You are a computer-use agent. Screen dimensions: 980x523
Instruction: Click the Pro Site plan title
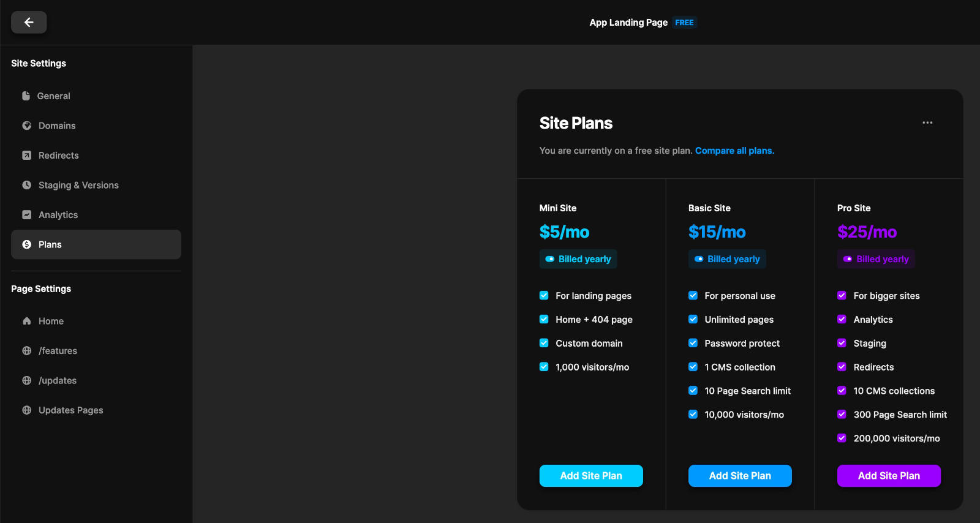854,208
